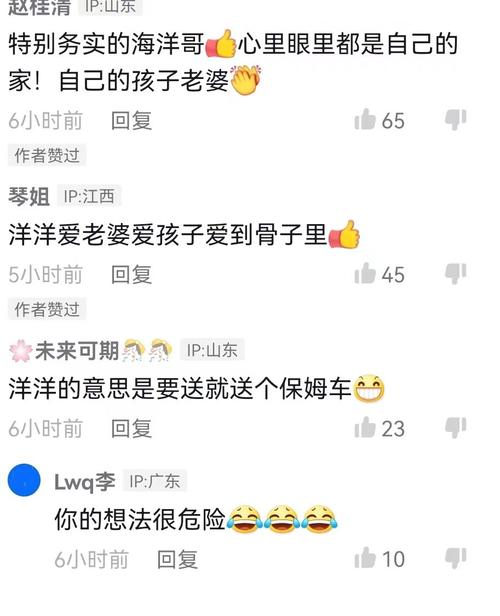The height and width of the screenshot is (616, 500).
Task: Tap the 你的想法很危险 reply text
Action: coord(140,519)
